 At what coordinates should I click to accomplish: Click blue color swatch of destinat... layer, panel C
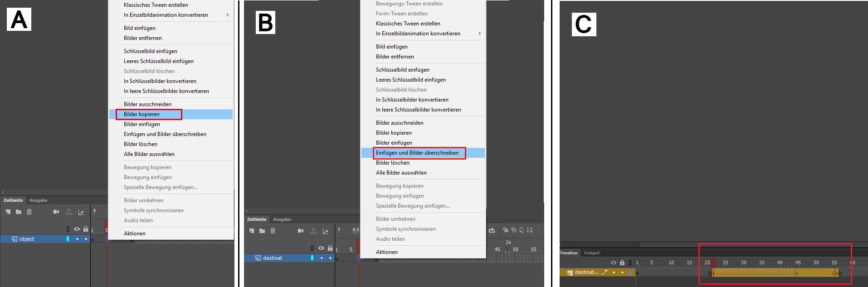pos(630,272)
